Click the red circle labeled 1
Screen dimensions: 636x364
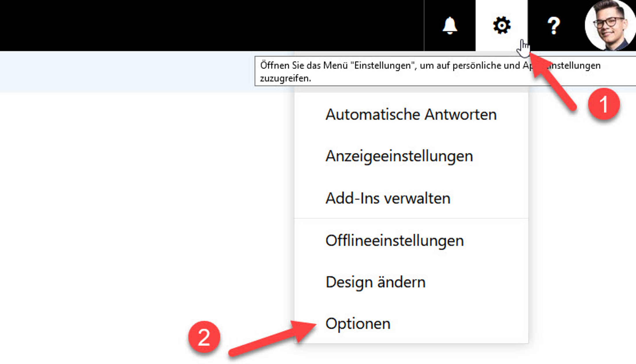click(x=604, y=104)
